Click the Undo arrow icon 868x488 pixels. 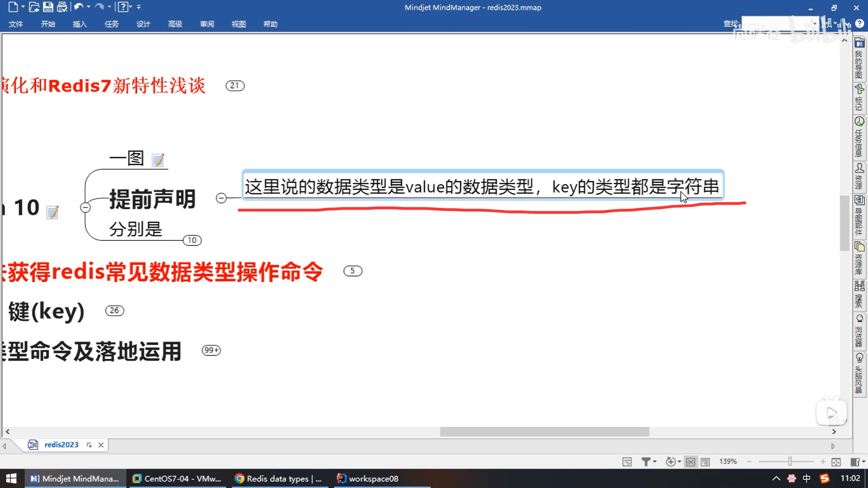pyautogui.click(x=78, y=7)
